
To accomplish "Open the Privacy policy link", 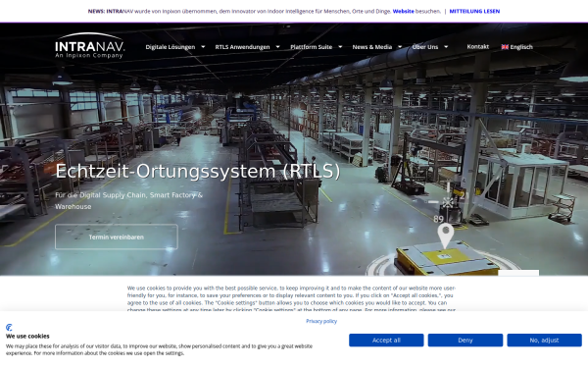I will 321,321.
